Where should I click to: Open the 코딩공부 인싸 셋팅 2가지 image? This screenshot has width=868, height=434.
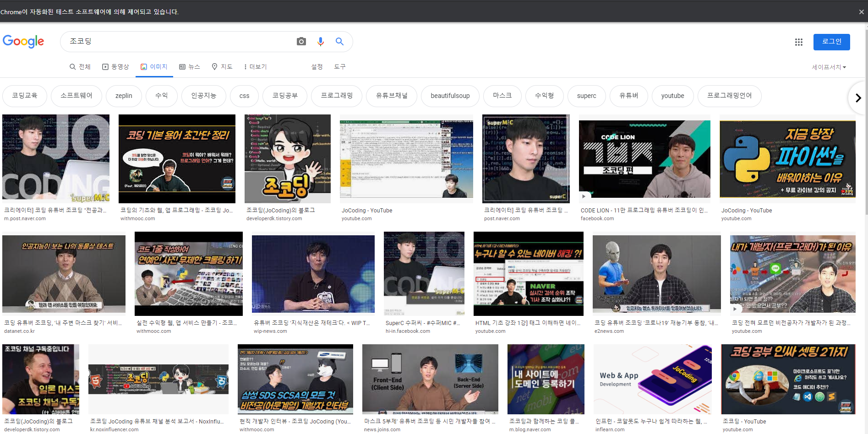pyautogui.click(x=788, y=379)
